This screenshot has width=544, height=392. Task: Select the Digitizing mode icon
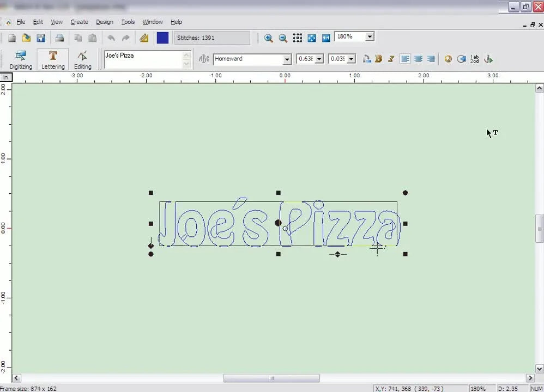[x=20, y=59]
